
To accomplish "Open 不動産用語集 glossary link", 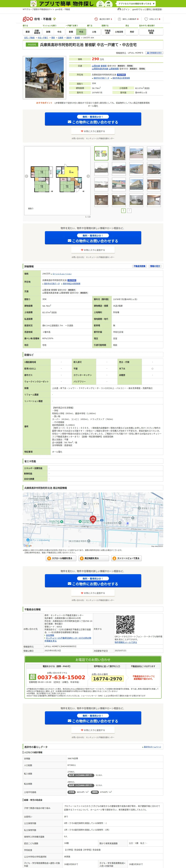I will click(139, 266).
